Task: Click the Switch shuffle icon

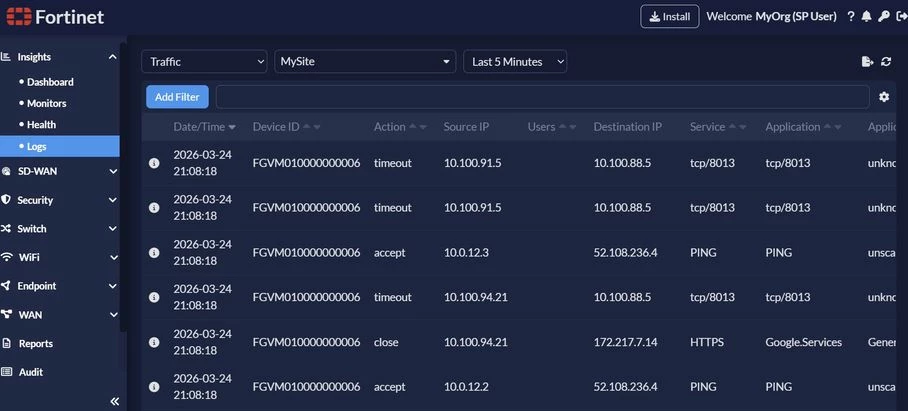Action: click(6, 229)
